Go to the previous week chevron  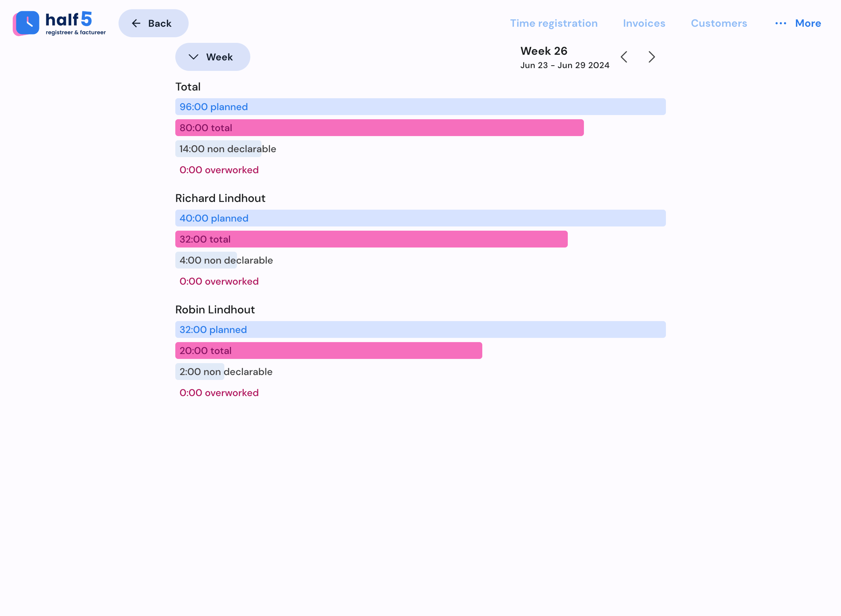[624, 57]
